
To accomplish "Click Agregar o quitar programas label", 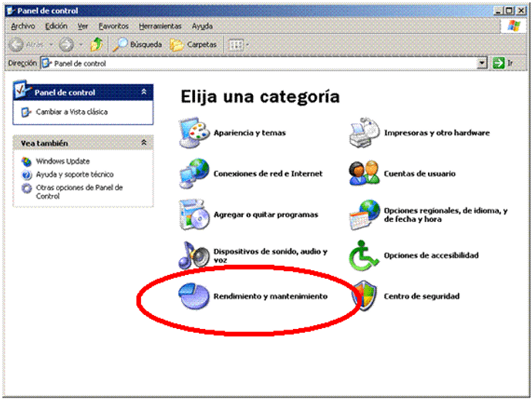I will pyautogui.click(x=266, y=215).
